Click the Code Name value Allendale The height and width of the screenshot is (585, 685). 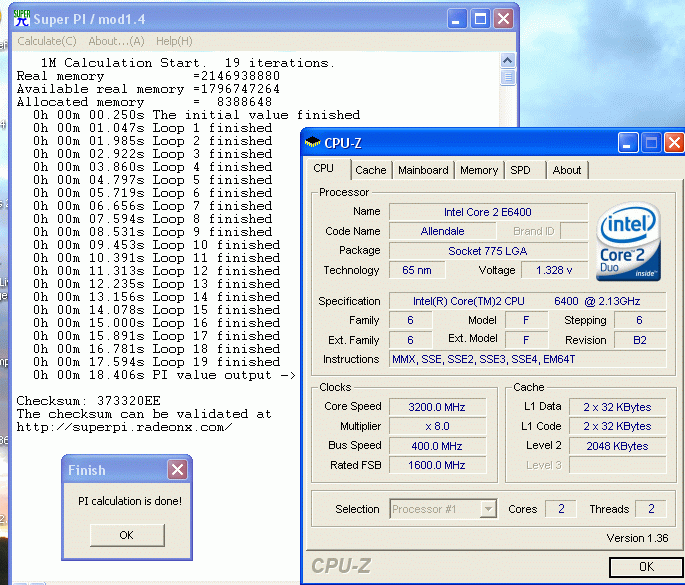point(442,231)
